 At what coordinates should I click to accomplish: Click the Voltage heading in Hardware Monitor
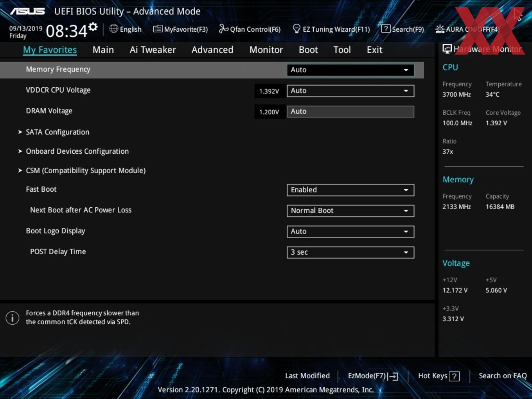click(x=456, y=263)
